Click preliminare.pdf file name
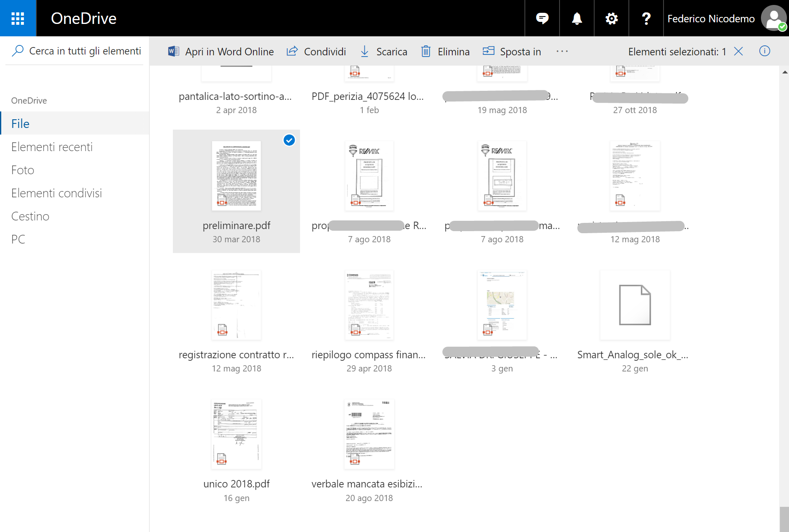The image size is (789, 532). click(236, 225)
